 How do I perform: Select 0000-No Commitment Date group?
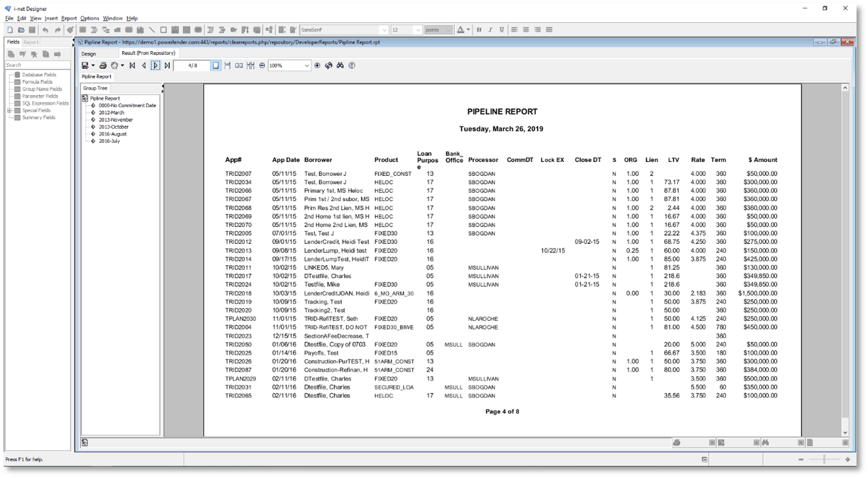[127, 105]
